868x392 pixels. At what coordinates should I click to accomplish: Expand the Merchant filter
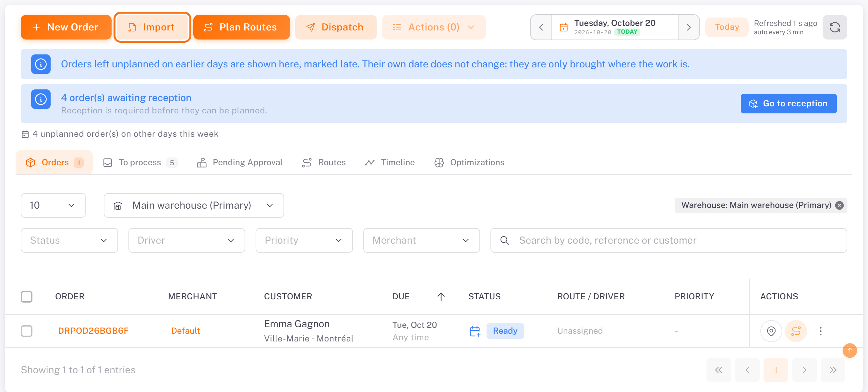(421, 240)
